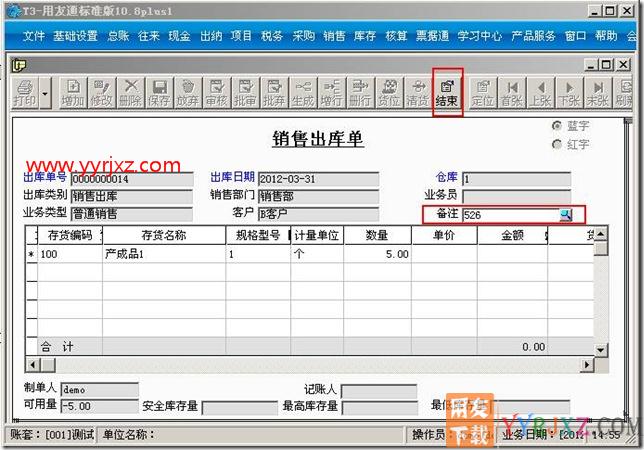Open the 文件 menu

(34, 36)
